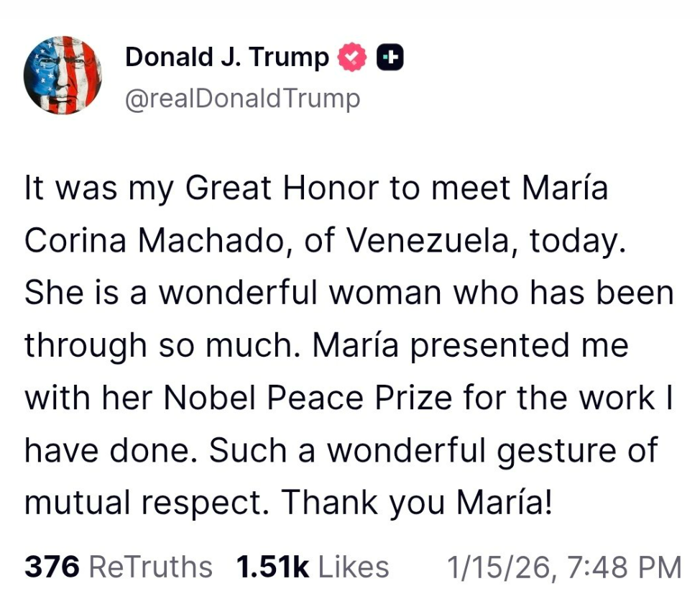Click the "376" ReTruths count number
Screen dimensions: 700x594
[52, 567]
